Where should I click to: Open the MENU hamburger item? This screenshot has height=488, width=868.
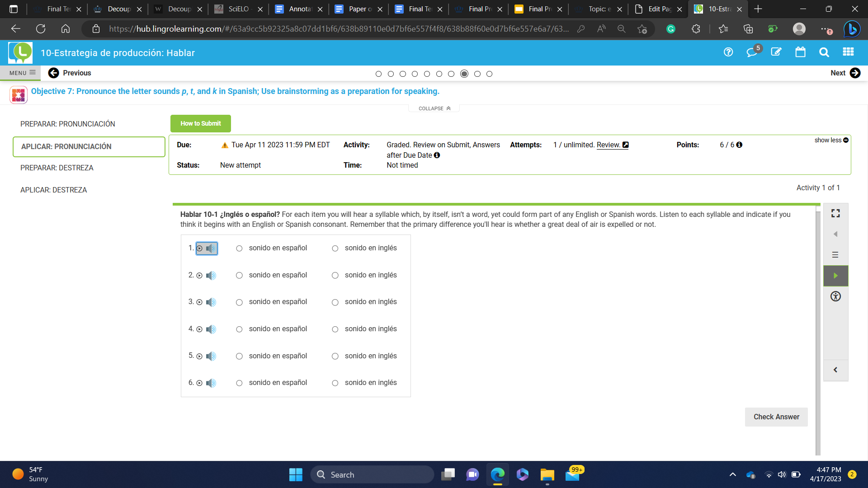(22, 73)
